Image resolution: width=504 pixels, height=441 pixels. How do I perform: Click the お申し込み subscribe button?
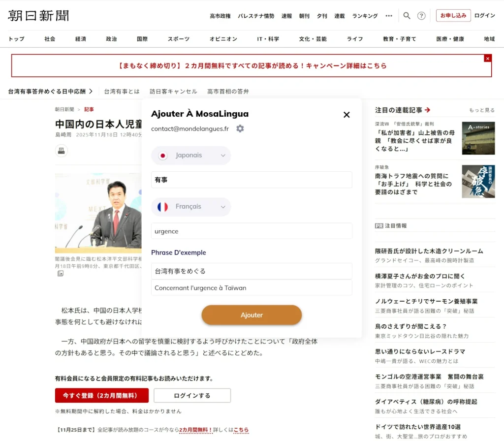(453, 16)
